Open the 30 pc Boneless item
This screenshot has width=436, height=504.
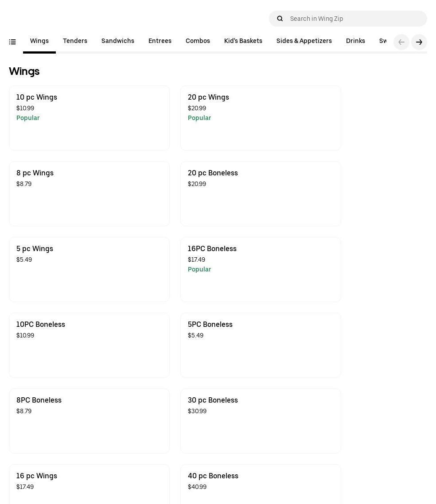click(261, 421)
